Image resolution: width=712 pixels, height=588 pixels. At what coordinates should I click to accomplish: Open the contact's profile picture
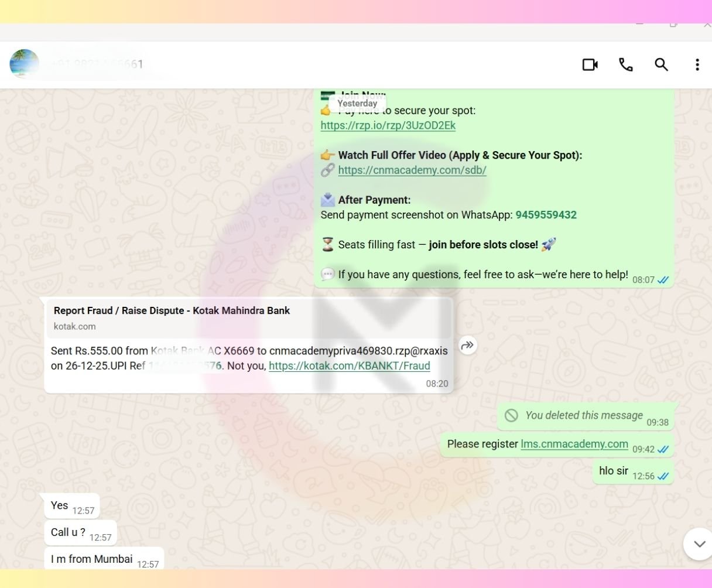click(24, 64)
